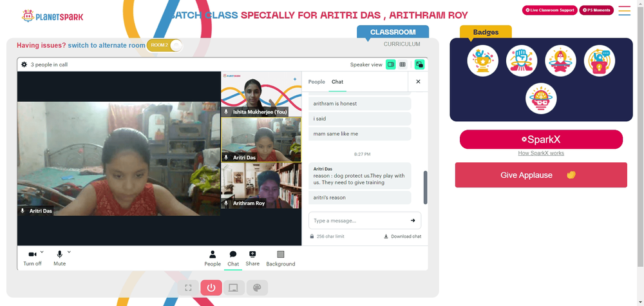Turn off the camera
The height and width of the screenshot is (306, 644).
[32, 258]
